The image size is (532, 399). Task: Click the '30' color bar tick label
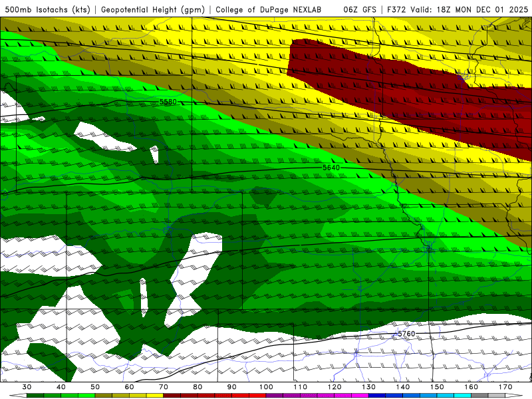(x=27, y=387)
